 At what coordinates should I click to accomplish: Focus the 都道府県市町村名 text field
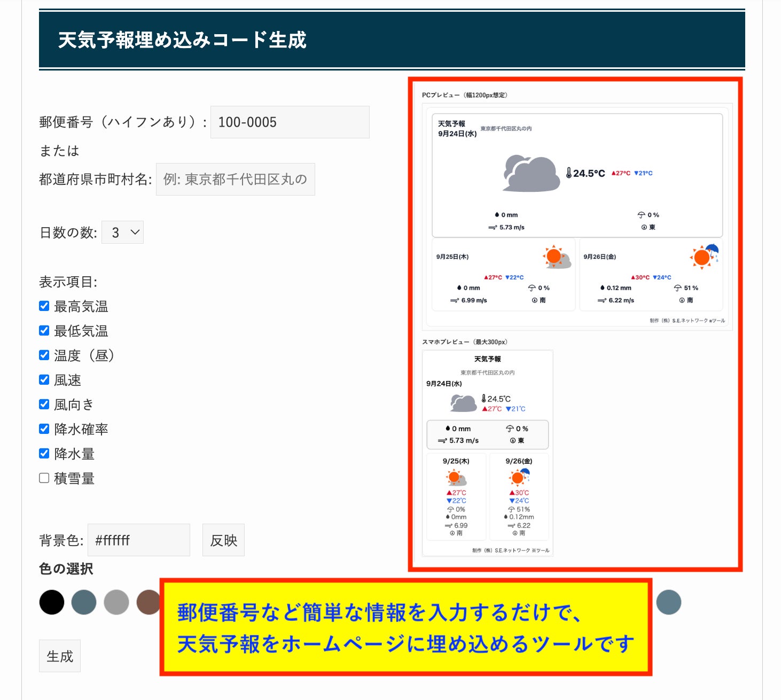pos(235,179)
